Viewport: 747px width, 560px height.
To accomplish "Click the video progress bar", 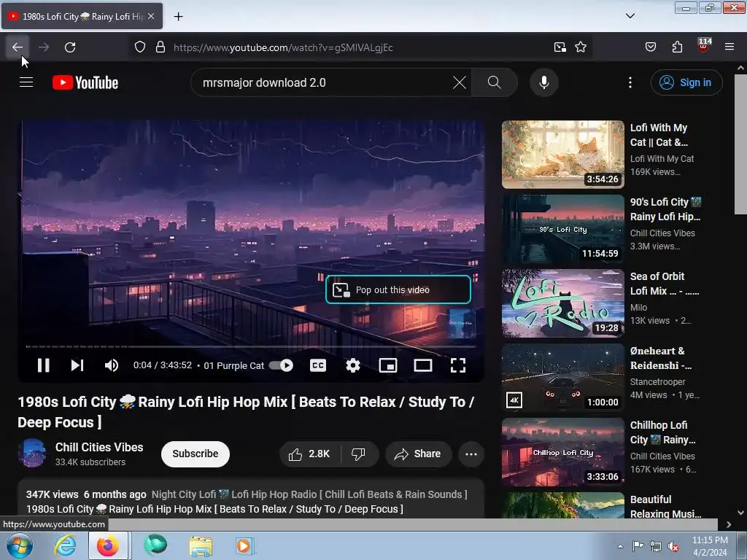I will 251,346.
